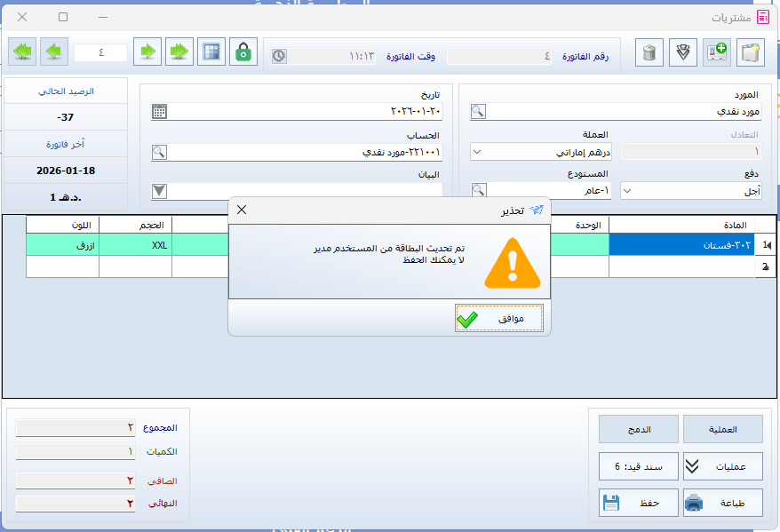
Task: Expand the description (البيان) dropdown arrow
Action: (159, 190)
